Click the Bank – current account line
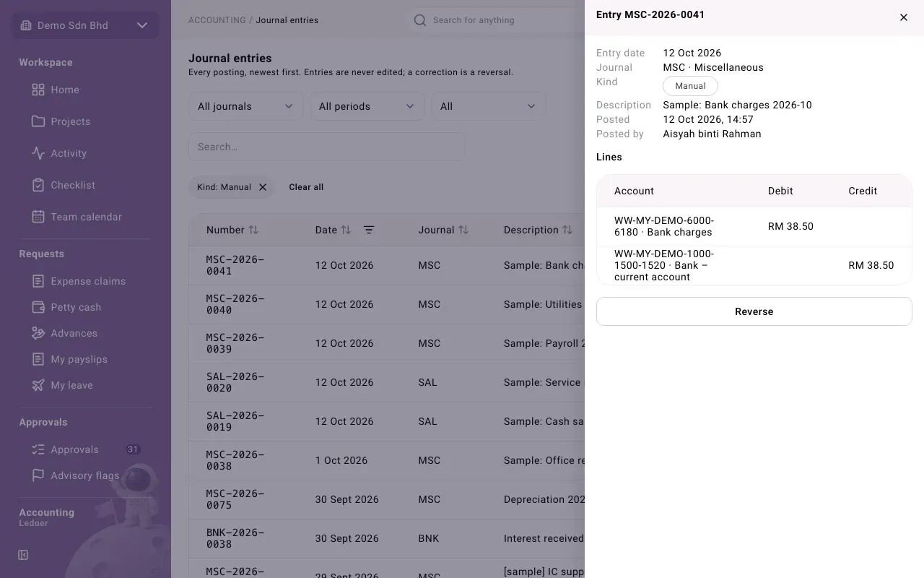The height and width of the screenshot is (578, 924). (754, 265)
